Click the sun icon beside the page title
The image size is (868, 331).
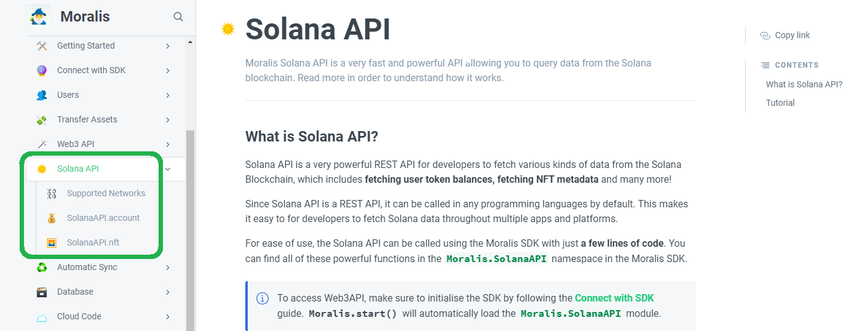click(x=228, y=29)
